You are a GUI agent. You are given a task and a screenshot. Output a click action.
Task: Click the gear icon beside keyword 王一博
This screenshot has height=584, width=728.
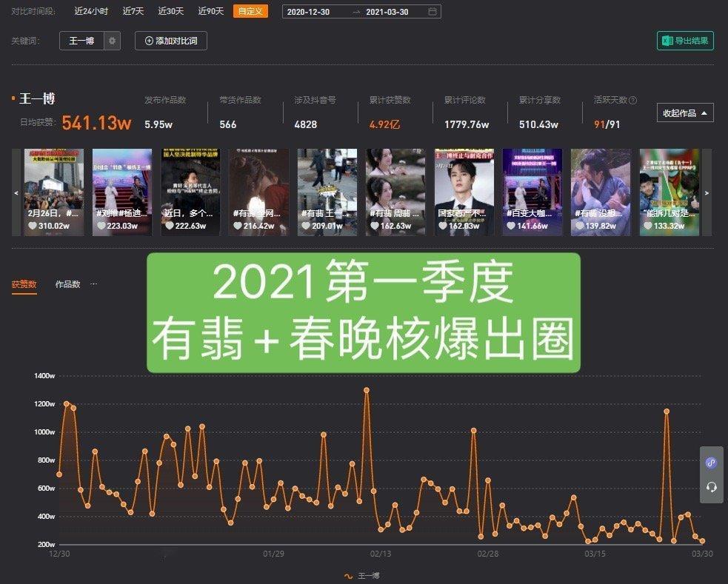click(112, 41)
